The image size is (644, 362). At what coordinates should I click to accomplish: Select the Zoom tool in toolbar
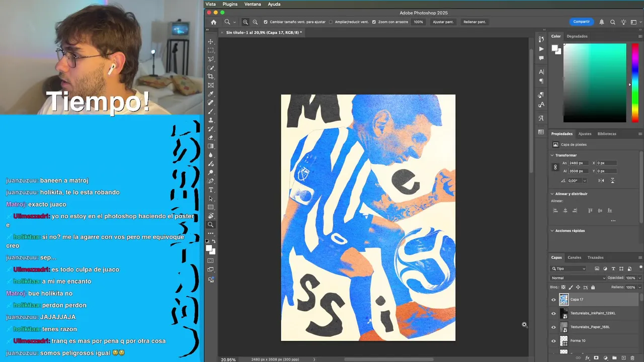pos(211,225)
